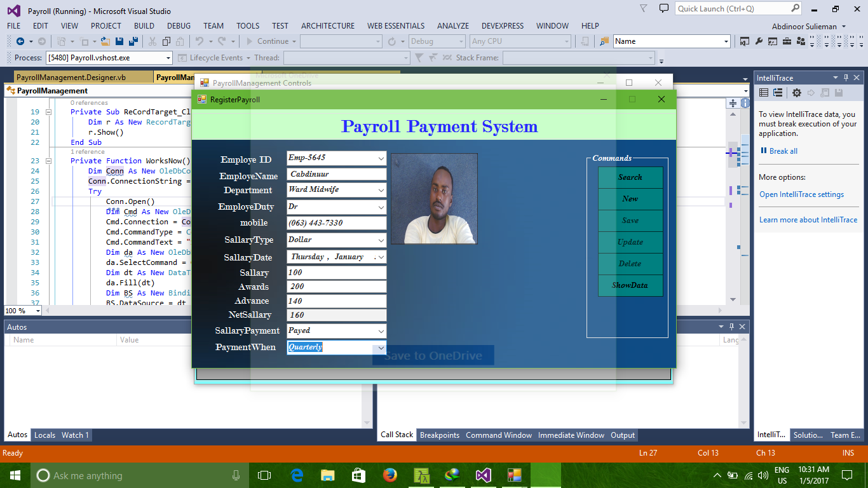Click the Copy icon in toolbar
This screenshot has height=488, width=868.
[x=166, y=41]
